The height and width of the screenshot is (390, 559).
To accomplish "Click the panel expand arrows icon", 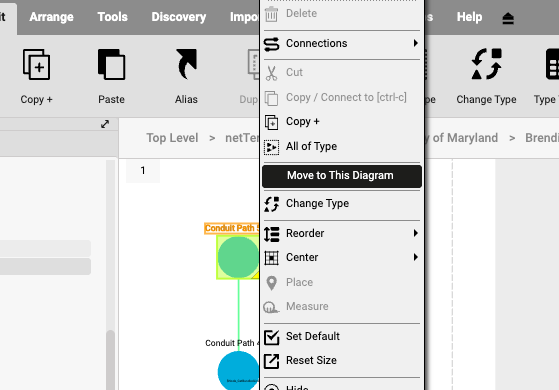I will (105, 124).
